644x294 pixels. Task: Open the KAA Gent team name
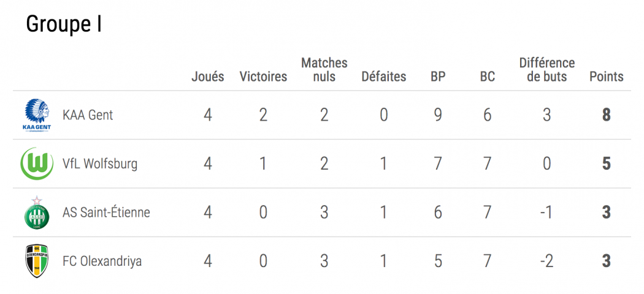88,115
